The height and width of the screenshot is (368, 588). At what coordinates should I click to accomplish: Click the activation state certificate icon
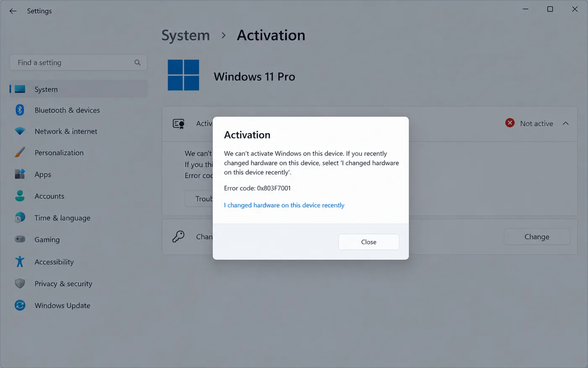click(178, 124)
